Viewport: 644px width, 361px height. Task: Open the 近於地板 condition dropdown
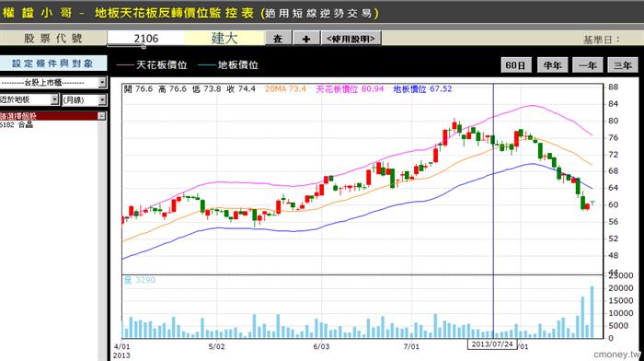(29, 99)
